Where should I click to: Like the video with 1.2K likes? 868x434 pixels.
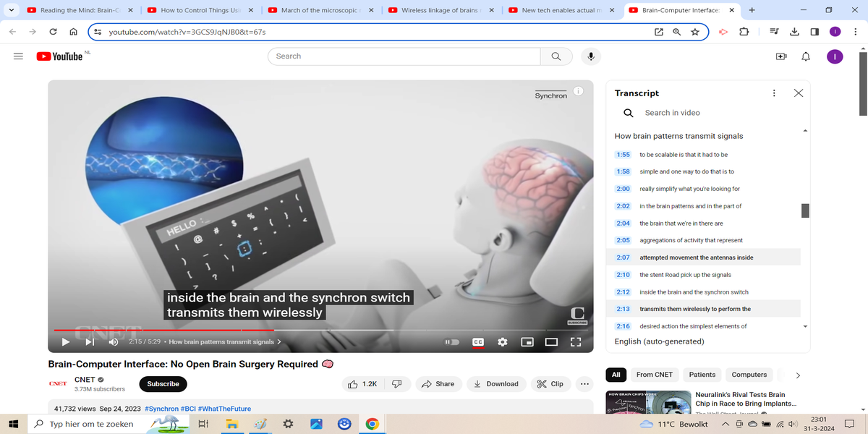[363, 384]
